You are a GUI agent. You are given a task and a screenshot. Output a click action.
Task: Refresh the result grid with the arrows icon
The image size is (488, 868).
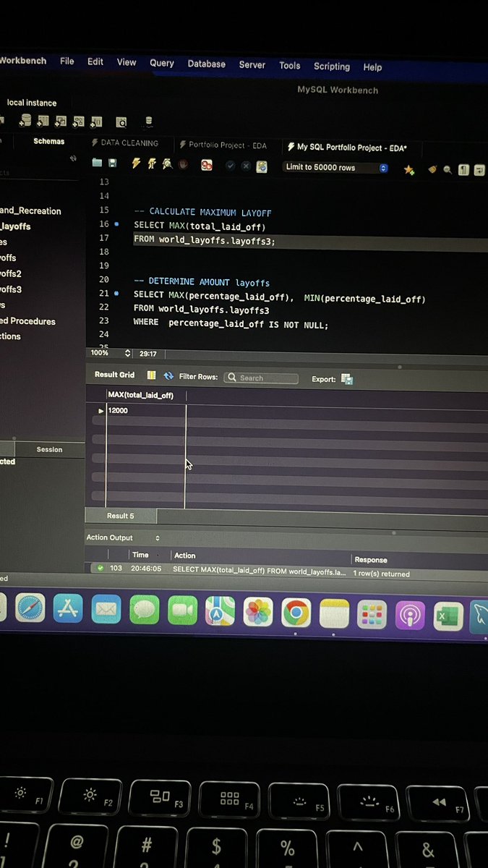click(x=168, y=376)
